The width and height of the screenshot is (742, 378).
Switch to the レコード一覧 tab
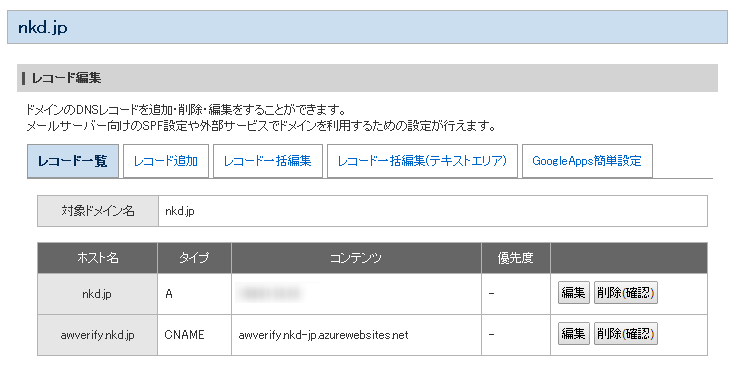point(73,161)
